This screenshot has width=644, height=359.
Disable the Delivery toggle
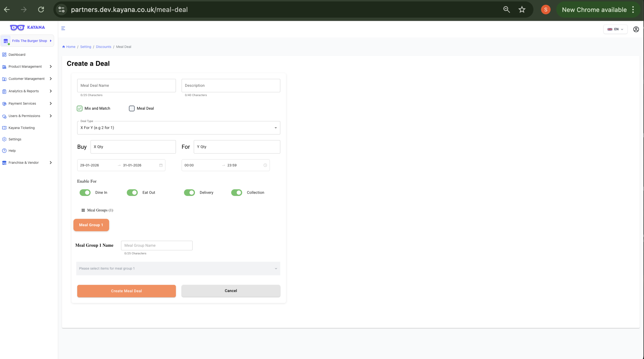[189, 193]
